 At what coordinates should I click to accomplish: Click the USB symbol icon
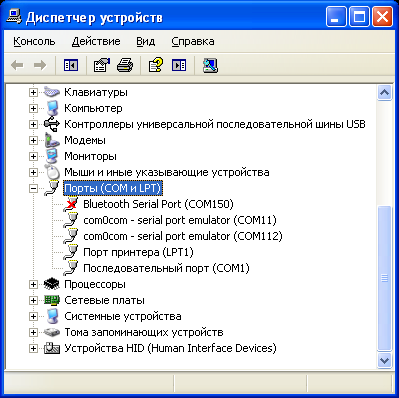tap(52, 124)
